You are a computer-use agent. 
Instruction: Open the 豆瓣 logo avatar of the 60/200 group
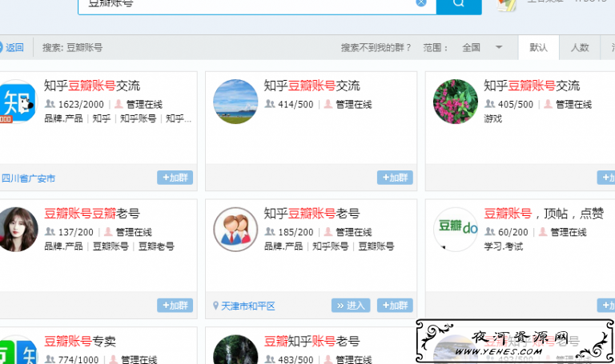[x=456, y=230]
